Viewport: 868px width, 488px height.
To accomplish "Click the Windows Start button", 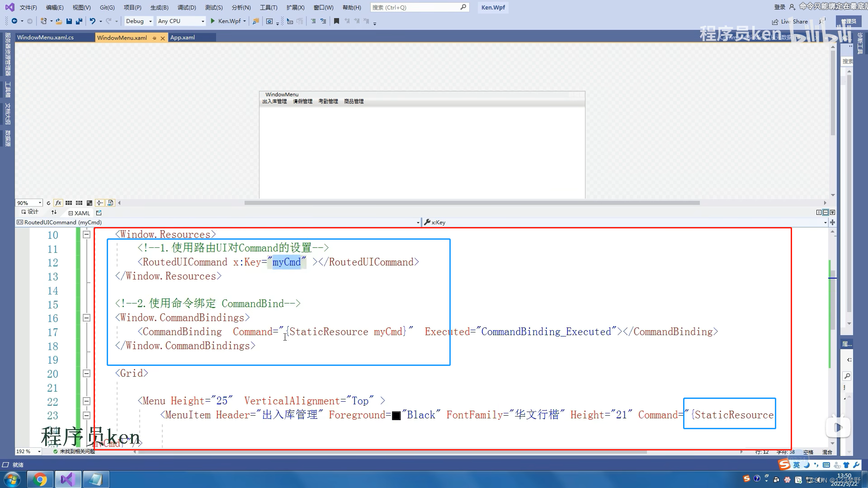I will click(12, 479).
